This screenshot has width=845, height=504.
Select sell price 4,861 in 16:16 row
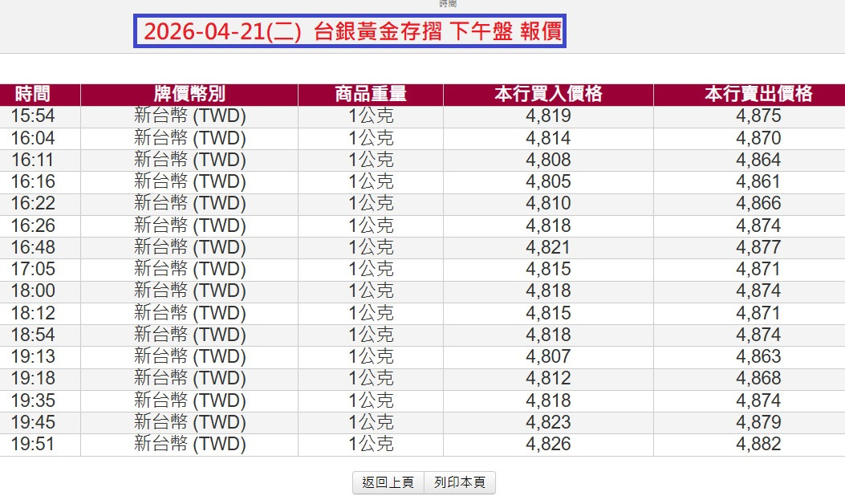(759, 181)
